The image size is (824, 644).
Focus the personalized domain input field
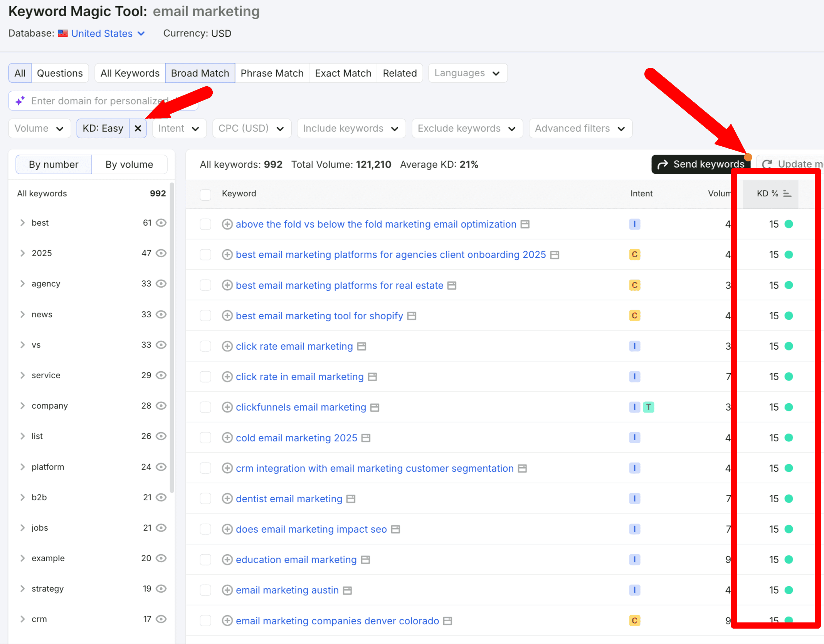click(x=103, y=101)
